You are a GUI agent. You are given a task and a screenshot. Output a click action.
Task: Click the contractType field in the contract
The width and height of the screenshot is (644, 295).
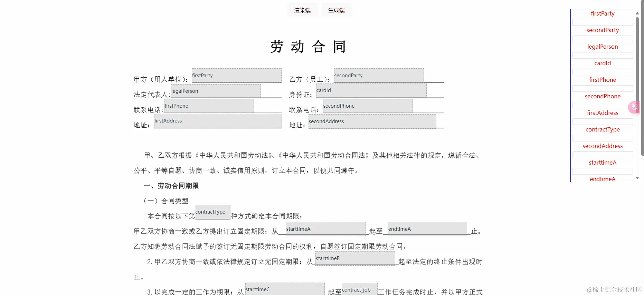point(212,212)
